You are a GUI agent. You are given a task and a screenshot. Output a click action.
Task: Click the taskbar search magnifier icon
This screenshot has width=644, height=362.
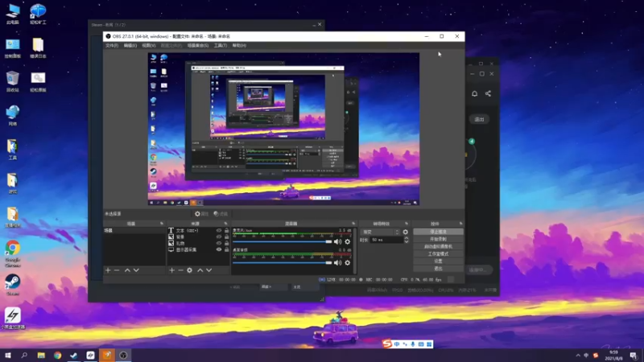point(24,355)
